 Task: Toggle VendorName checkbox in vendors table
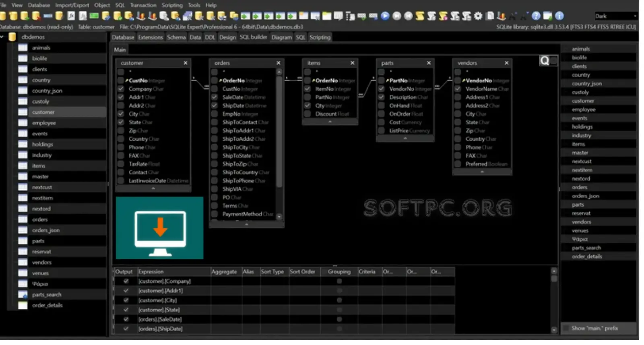tap(458, 89)
